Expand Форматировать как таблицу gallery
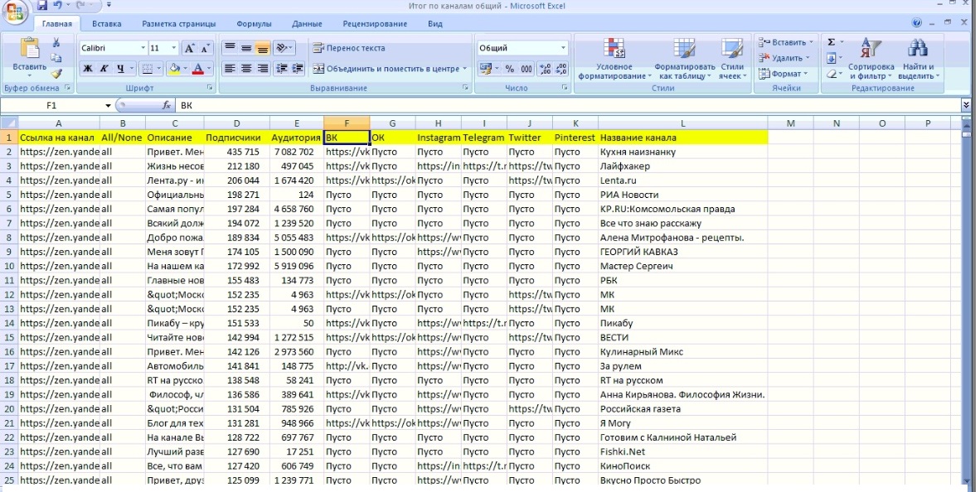 click(684, 59)
